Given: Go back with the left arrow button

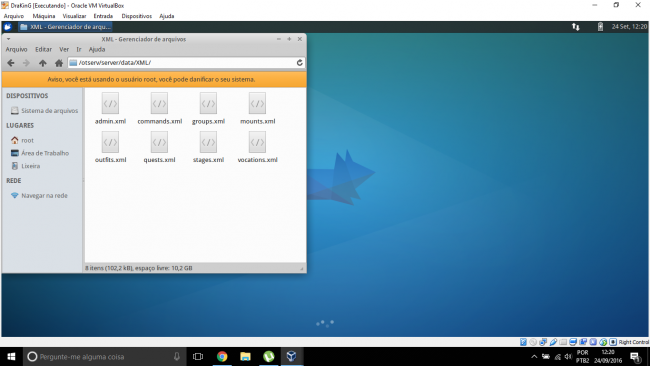Looking at the screenshot, I should [x=11, y=63].
